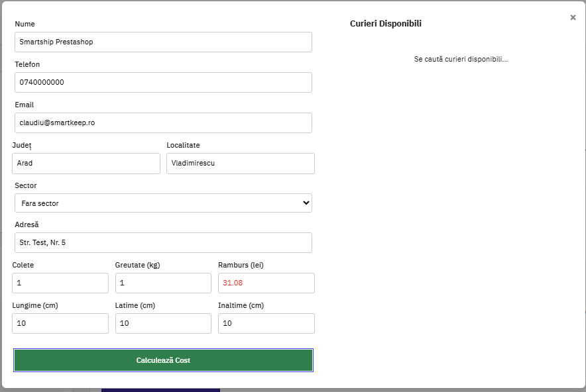
Task: Click the 'Se caută curieri disponibili' status text
Action: pyautogui.click(x=461, y=59)
